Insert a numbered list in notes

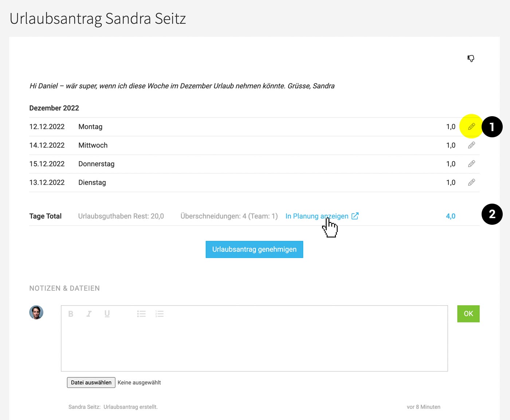pyautogui.click(x=160, y=314)
